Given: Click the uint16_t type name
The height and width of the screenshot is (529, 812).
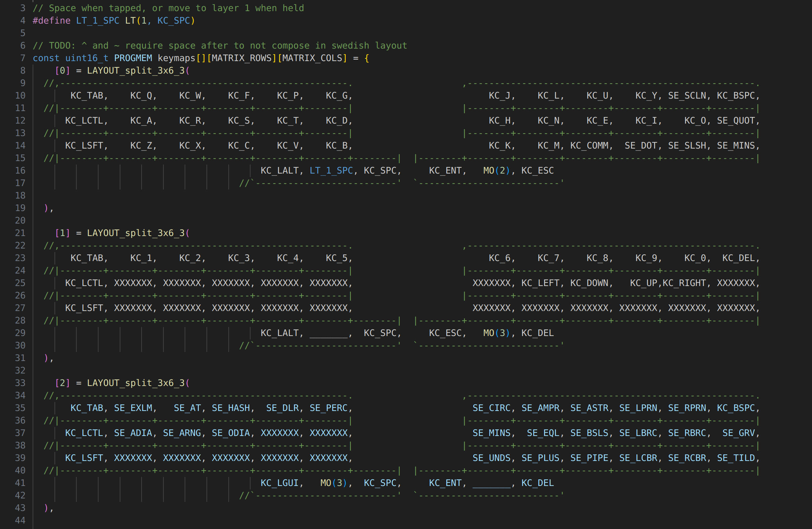Looking at the screenshot, I should 87,58.
